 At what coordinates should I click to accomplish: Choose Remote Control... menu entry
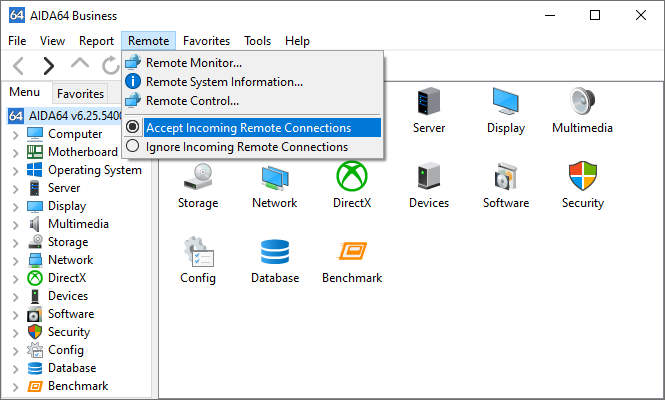(253, 101)
